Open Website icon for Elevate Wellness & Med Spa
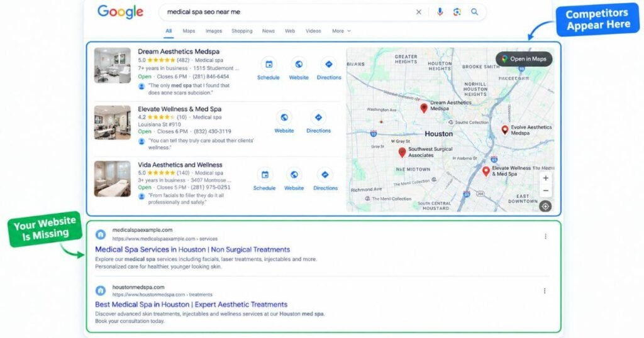 284,117
